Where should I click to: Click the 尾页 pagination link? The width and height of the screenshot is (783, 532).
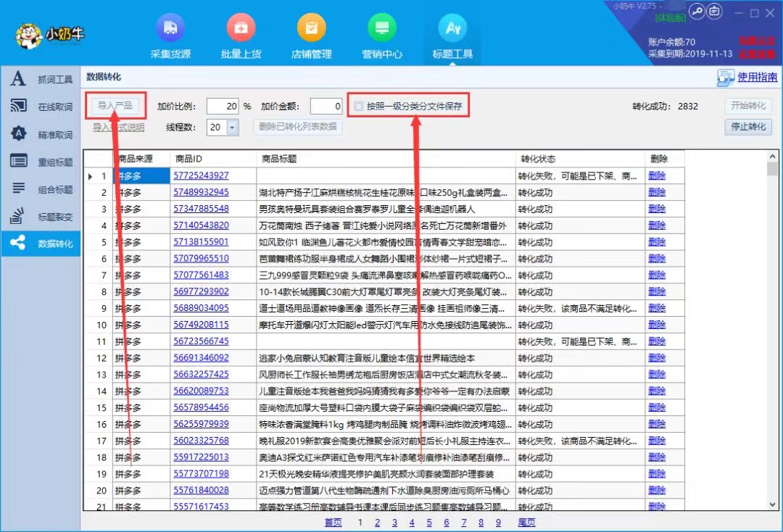click(526, 523)
